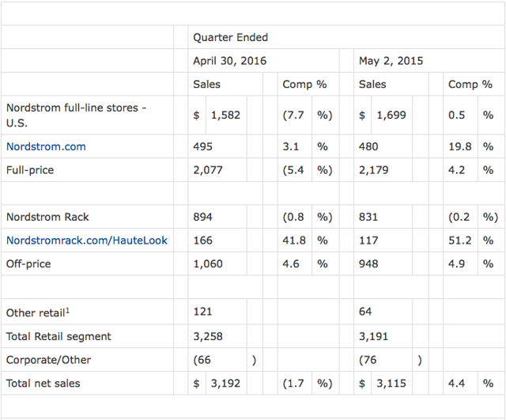
Task: Select the 2,077 Full-price sales value
Action: tap(208, 170)
